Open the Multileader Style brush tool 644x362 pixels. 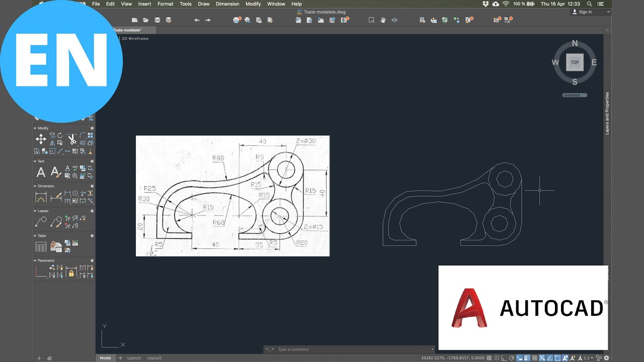(56, 221)
